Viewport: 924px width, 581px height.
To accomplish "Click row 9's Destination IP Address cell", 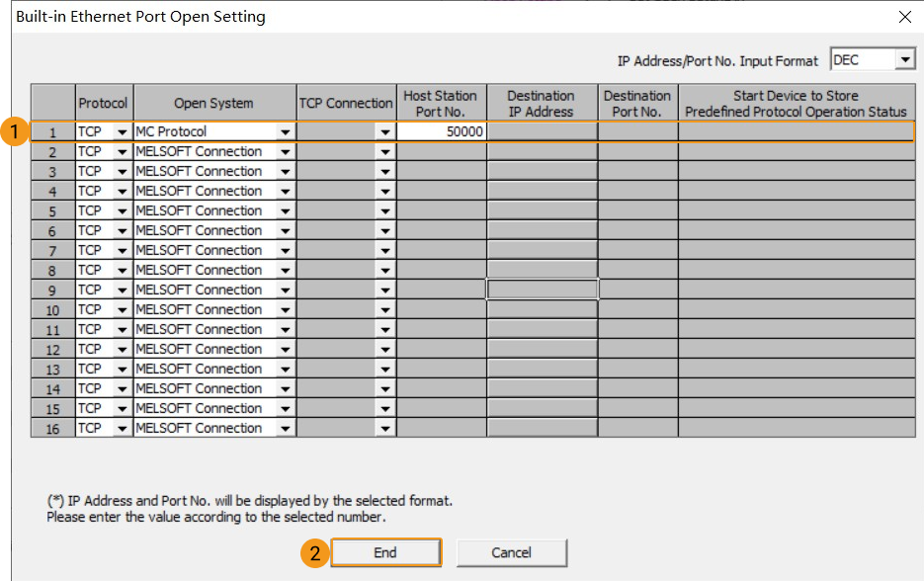I will tap(543, 290).
